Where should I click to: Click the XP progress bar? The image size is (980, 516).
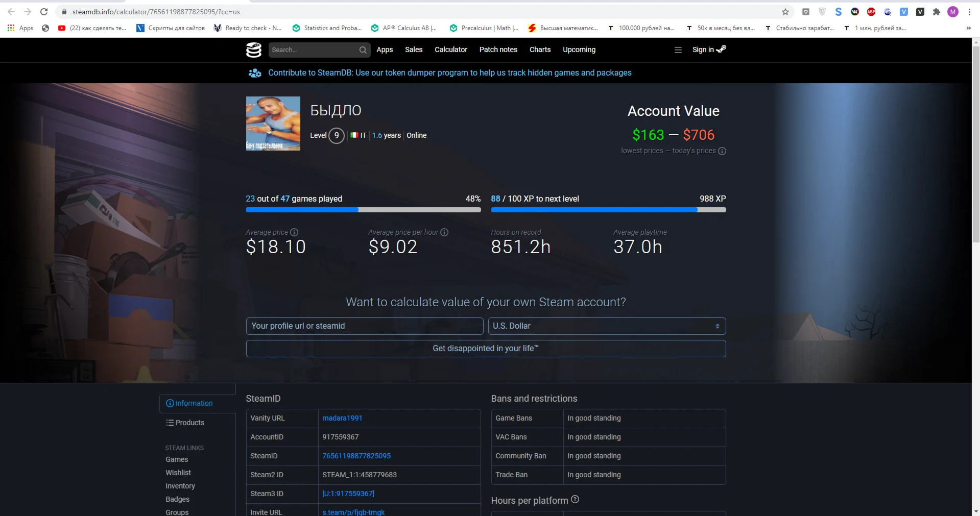608,210
